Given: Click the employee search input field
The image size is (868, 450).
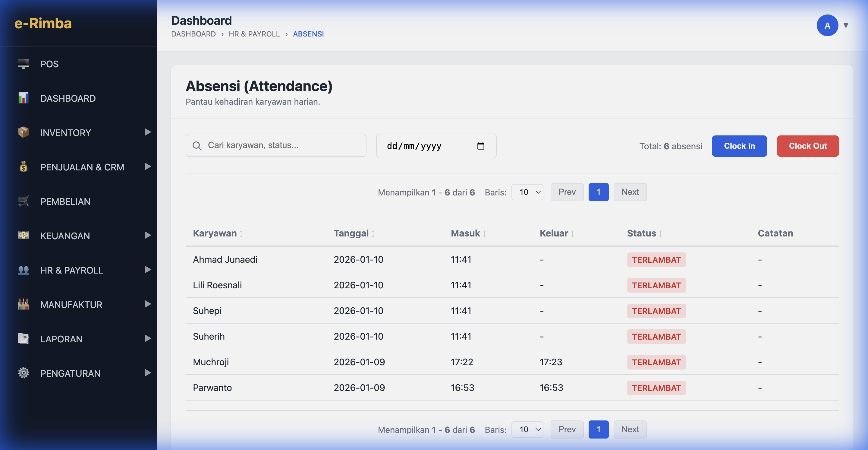Looking at the screenshot, I should click(x=276, y=145).
